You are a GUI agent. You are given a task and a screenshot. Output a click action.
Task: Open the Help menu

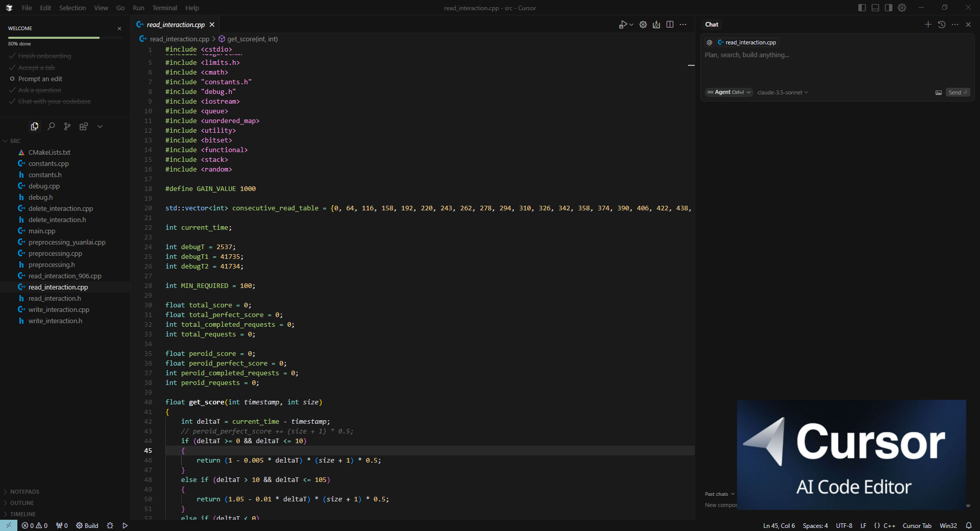(x=192, y=8)
